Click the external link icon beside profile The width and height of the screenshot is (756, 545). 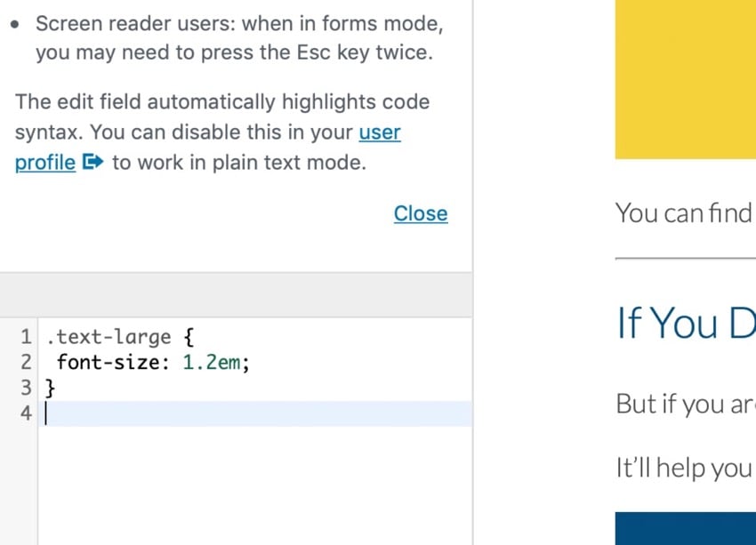point(93,163)
